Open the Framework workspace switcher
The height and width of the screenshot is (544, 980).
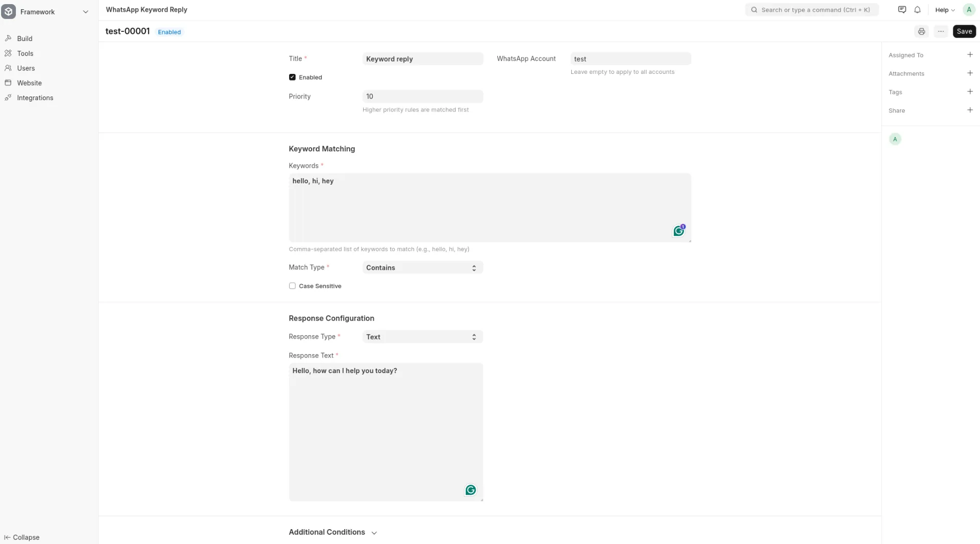pos(46,12)
